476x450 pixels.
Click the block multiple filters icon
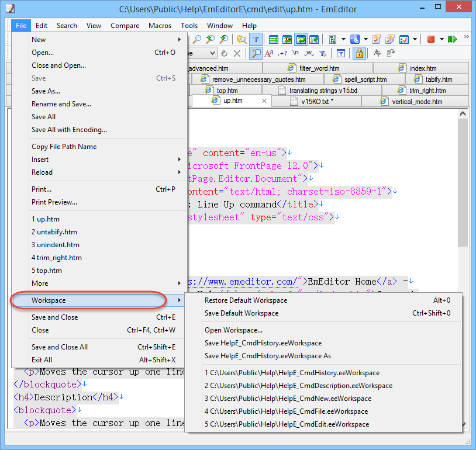point(341,53)
